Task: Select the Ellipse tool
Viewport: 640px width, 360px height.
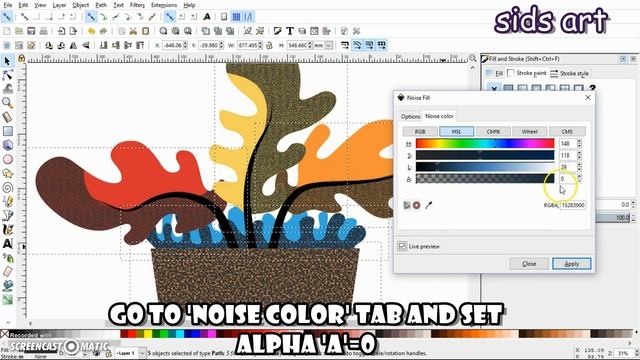Action: point(7,159)
